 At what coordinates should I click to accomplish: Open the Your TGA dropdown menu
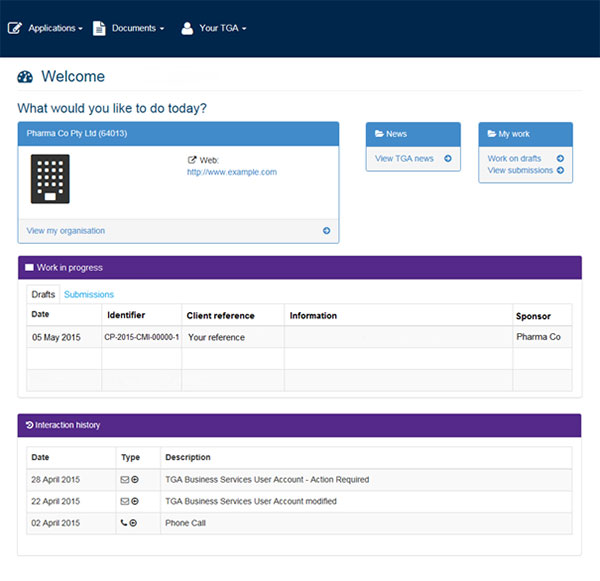tap(214, 28)
